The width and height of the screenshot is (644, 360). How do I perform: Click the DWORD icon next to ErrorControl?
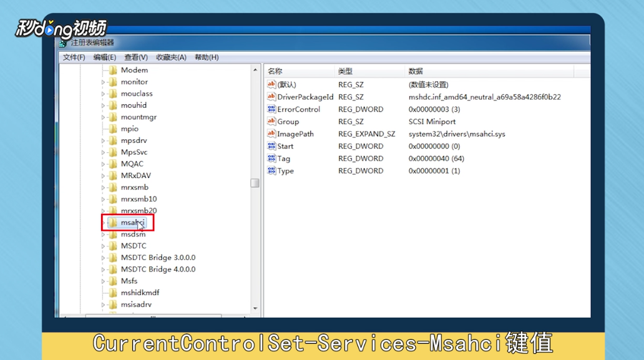tap(270, 109)
